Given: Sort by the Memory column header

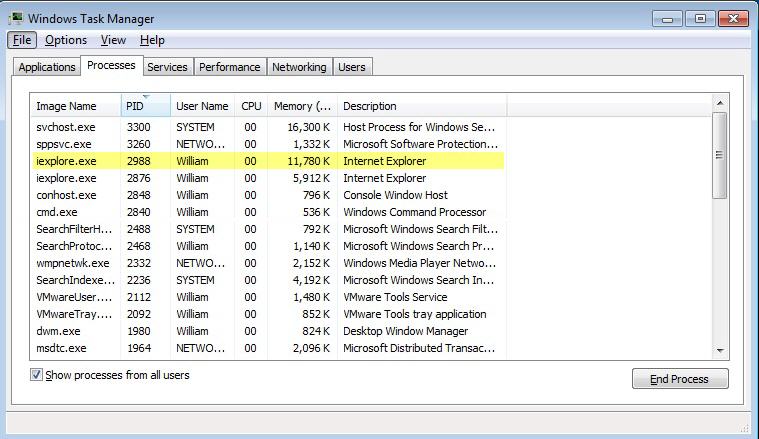Looking at the screenshot, I should pyautogui.click(x=302, y=106).
